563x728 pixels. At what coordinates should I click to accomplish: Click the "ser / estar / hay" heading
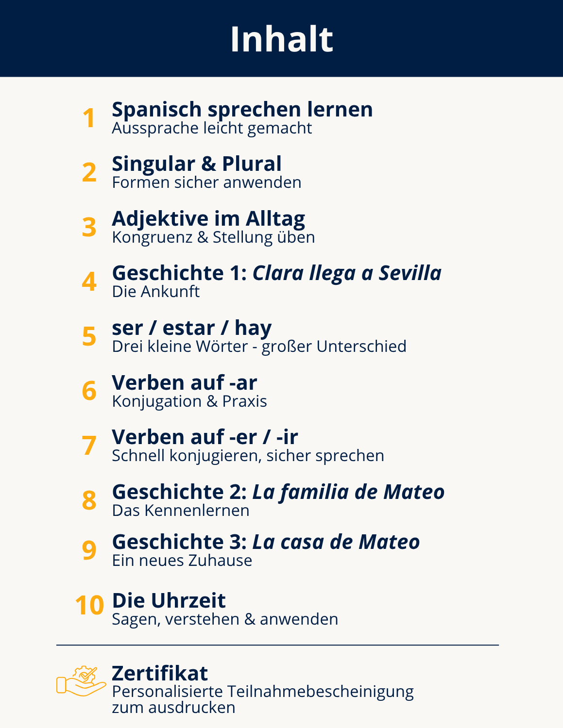click(x=191, y=328)
